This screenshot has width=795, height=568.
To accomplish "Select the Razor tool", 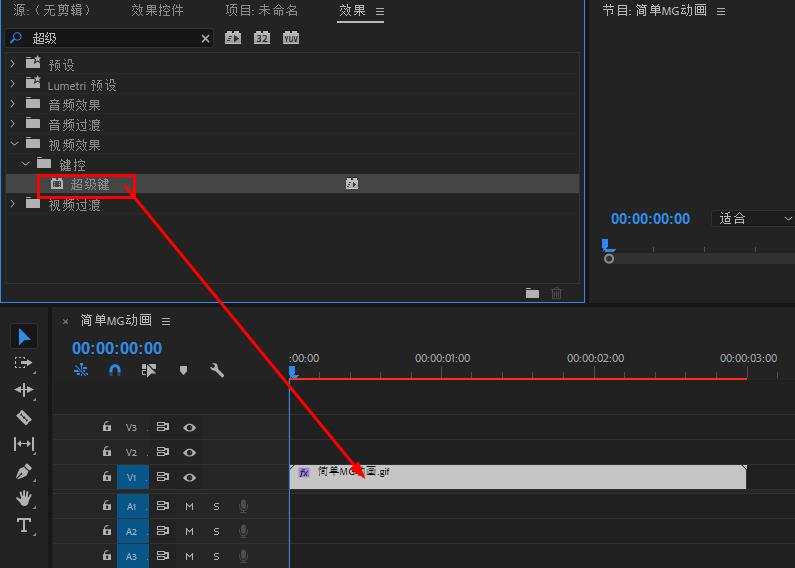I will (x=24, y=417).
